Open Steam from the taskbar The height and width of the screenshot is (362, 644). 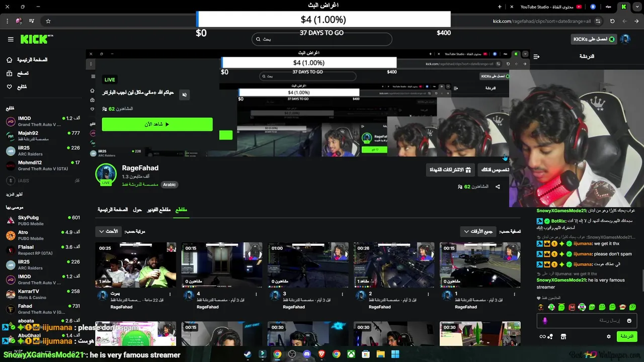click(x=248, y=354)
